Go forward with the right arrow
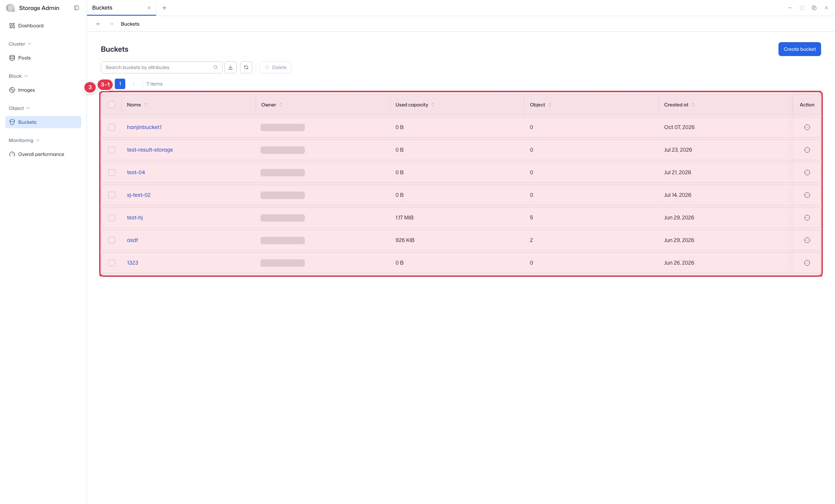 [x=111, y=24]
